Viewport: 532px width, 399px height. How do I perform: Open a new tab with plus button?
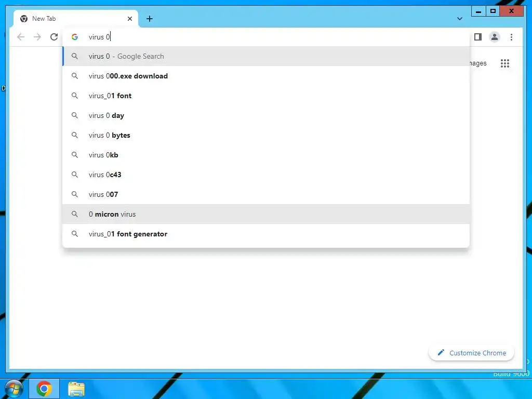click(x=149, y=19)
